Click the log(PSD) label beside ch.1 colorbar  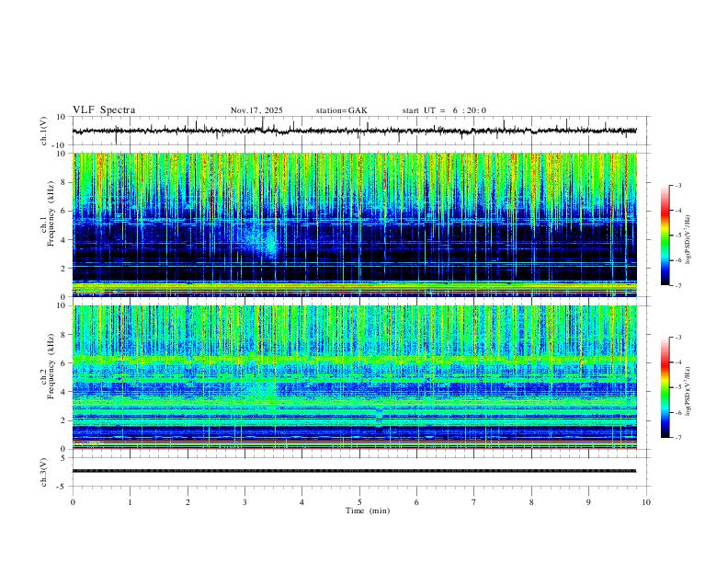(688, 239)
